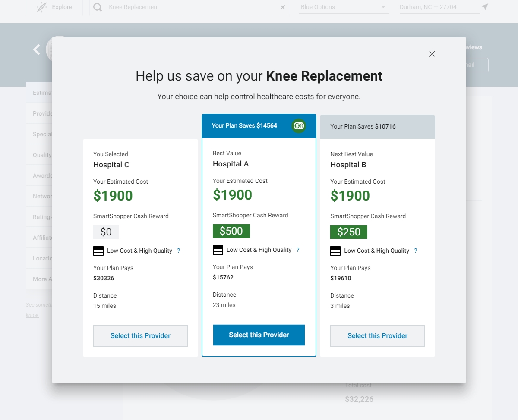The width and height of the screenshot is (518, 420).
Task: Click the $19610 plan pays amount
Action: [x=341, y=278]
